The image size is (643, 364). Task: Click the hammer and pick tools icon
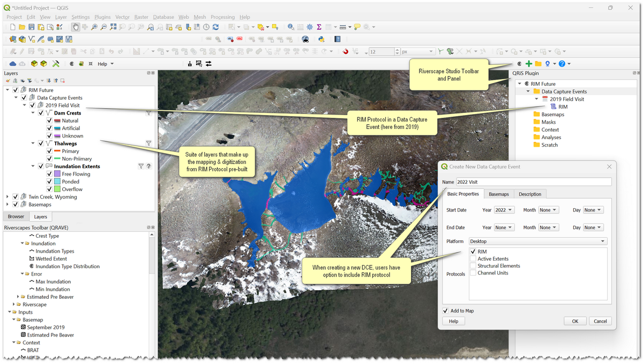click(56, 64)
